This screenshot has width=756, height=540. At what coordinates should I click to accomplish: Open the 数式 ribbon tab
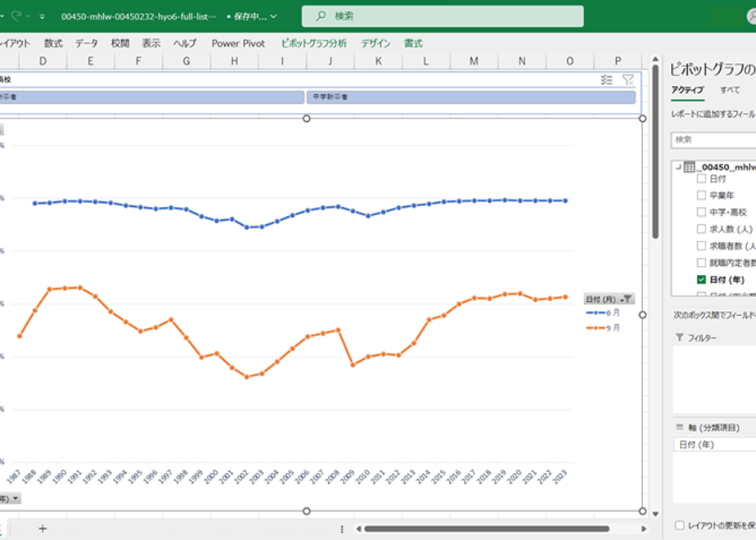point(53,43)
